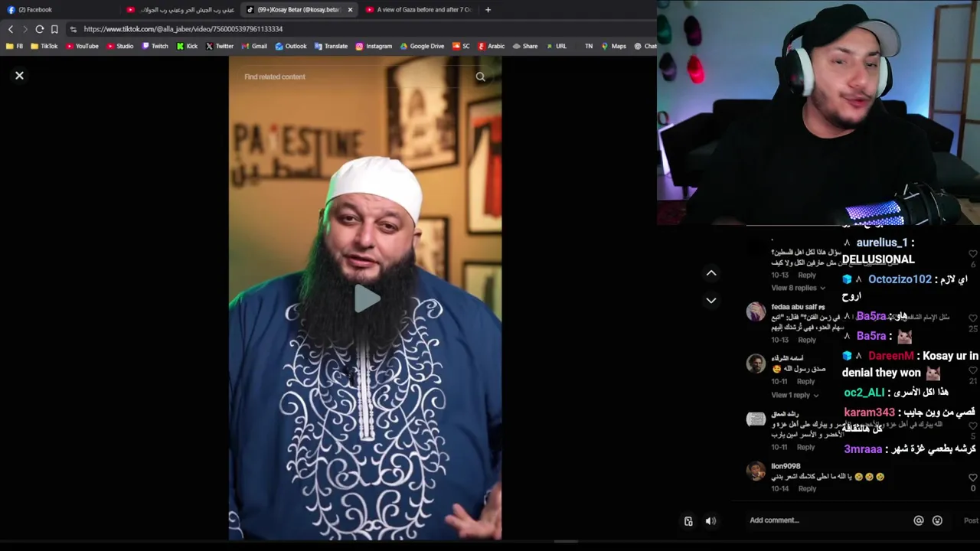Open the Kick bookmark
The image size is (980, 551).
point(187,46)
